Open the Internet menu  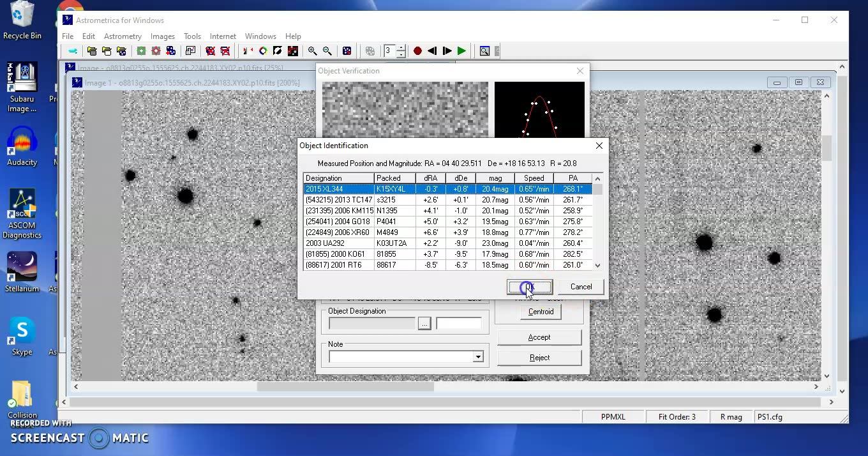(223, 36)
